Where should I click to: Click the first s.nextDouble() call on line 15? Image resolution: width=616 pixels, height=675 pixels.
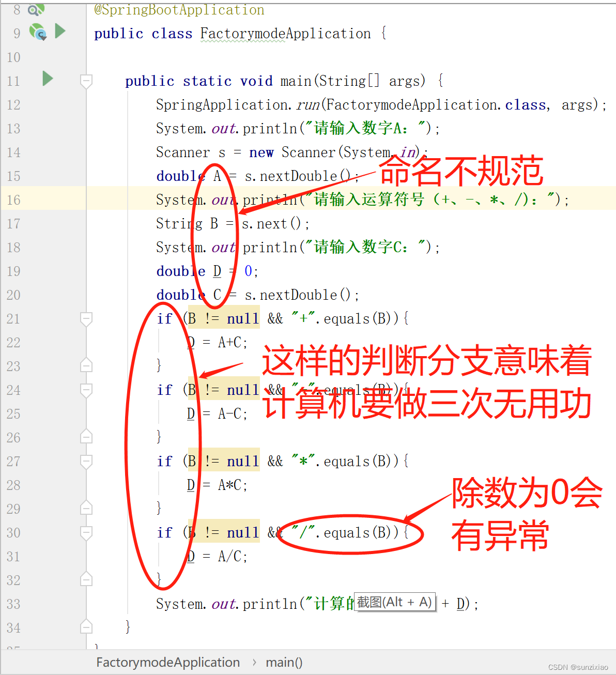298,176
